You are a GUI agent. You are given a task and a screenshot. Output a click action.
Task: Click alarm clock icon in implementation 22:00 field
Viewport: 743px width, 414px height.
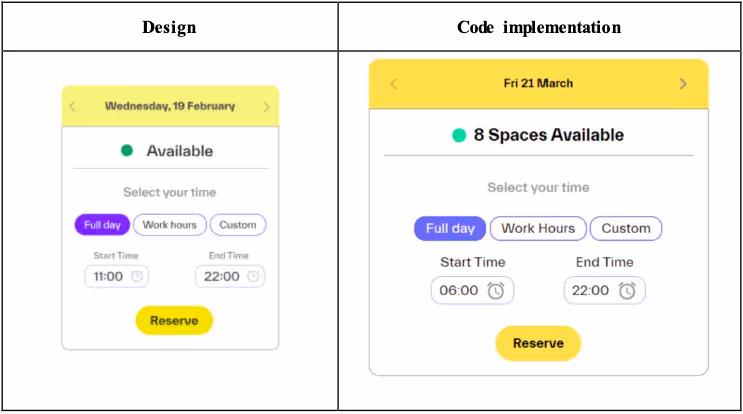coord(627,290)
